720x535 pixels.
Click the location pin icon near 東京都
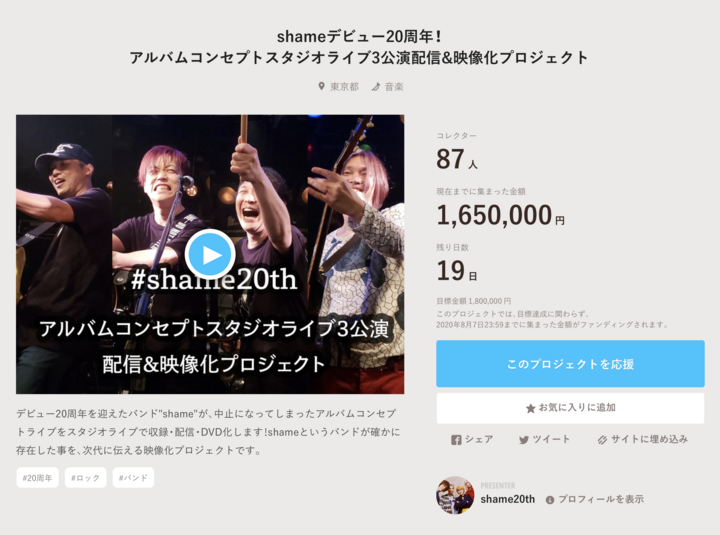321,86
